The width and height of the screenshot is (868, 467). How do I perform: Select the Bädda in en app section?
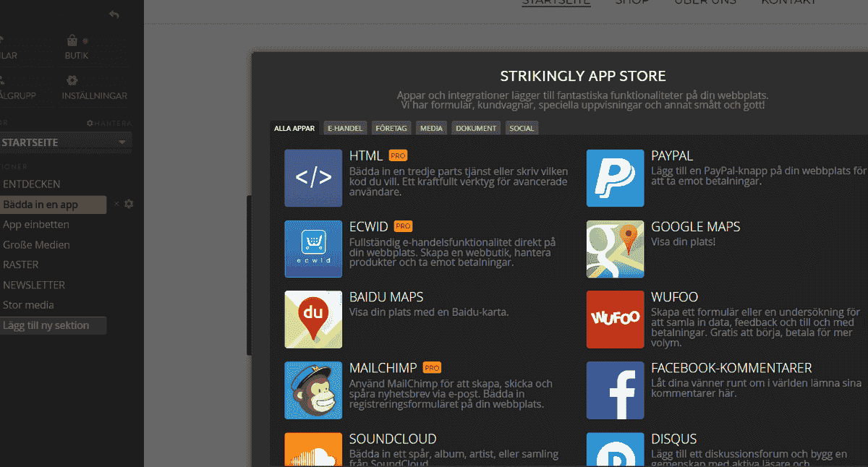53,205
